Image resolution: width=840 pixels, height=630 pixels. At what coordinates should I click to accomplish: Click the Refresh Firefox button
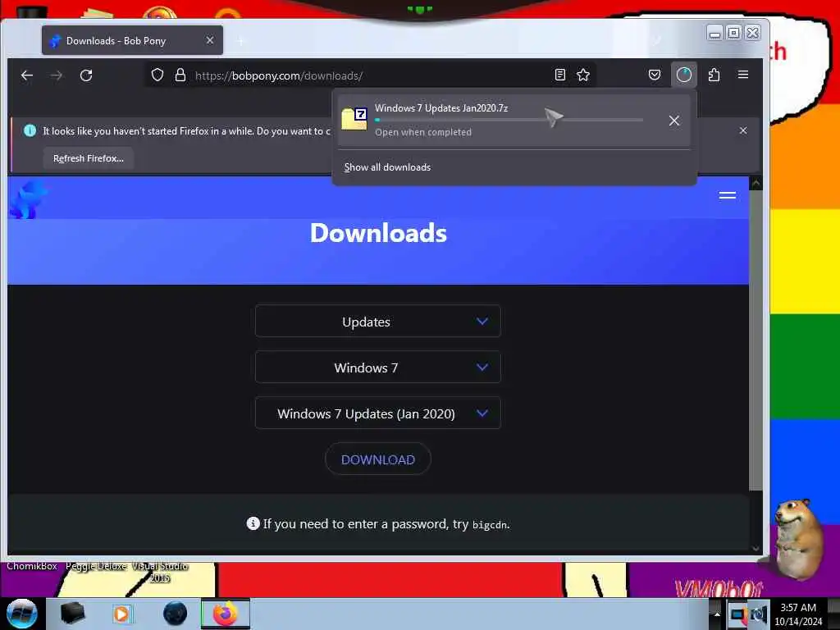[89, 158]
